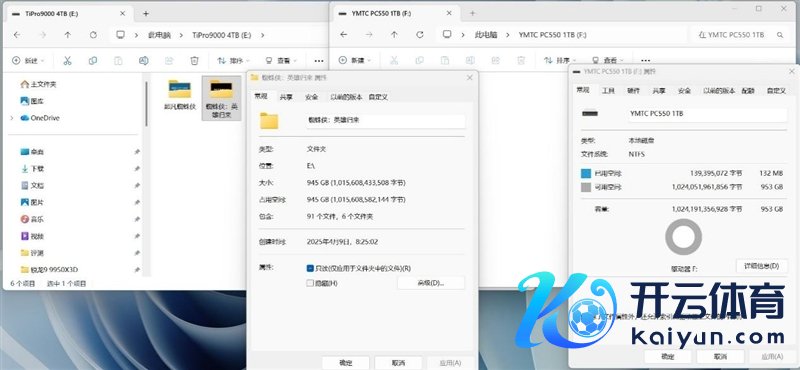The height and width of the screenshot is (370, 800).
Task: Toggle the 只读 read-only checkbox
Action: (310, 268)
